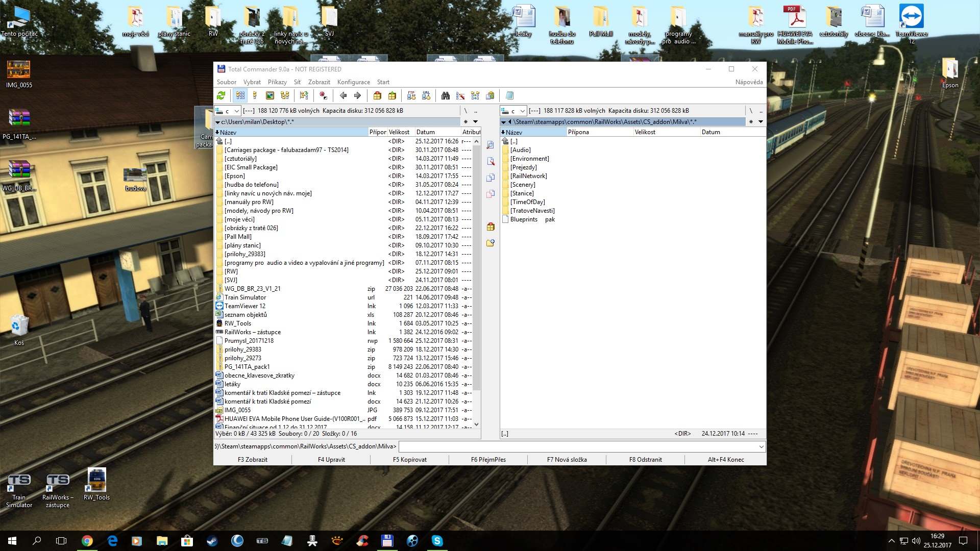Open Steam icon in the Windows taskbar
Image resolution: width=980 pixels, height=551 pixels.
pyautogui.click(x=212, y=541)
